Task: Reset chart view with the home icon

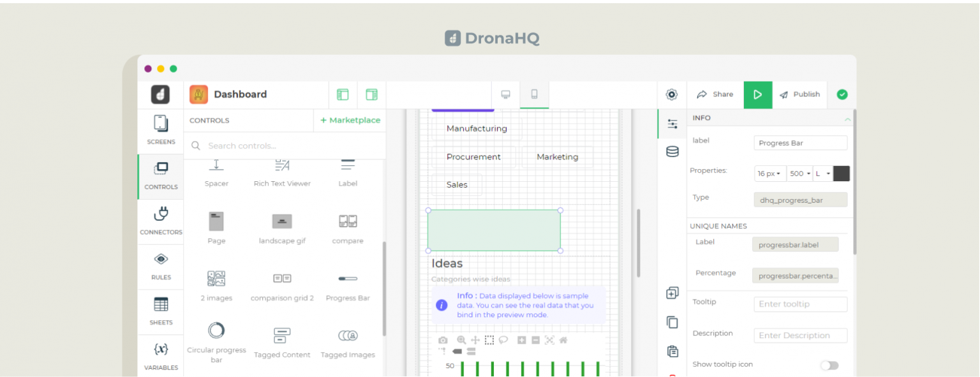Action: click(x=564, y=340)
